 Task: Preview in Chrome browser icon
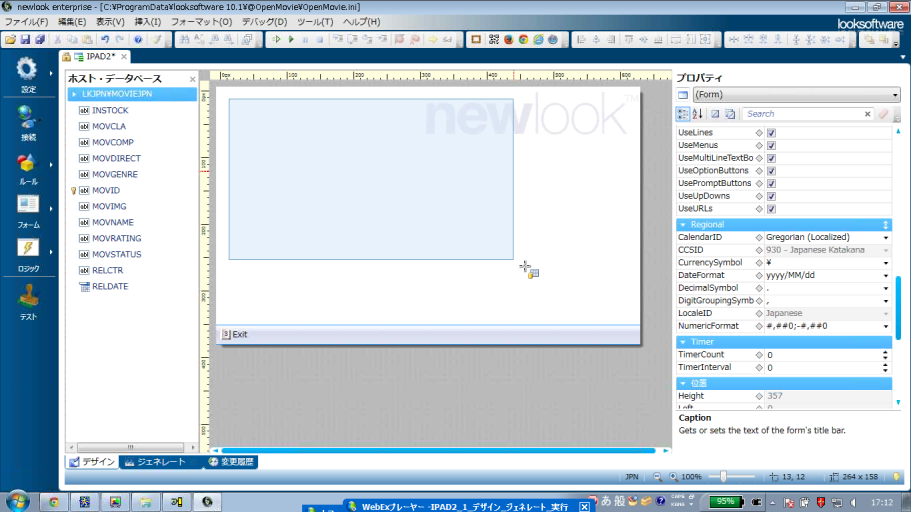(523, 40)
